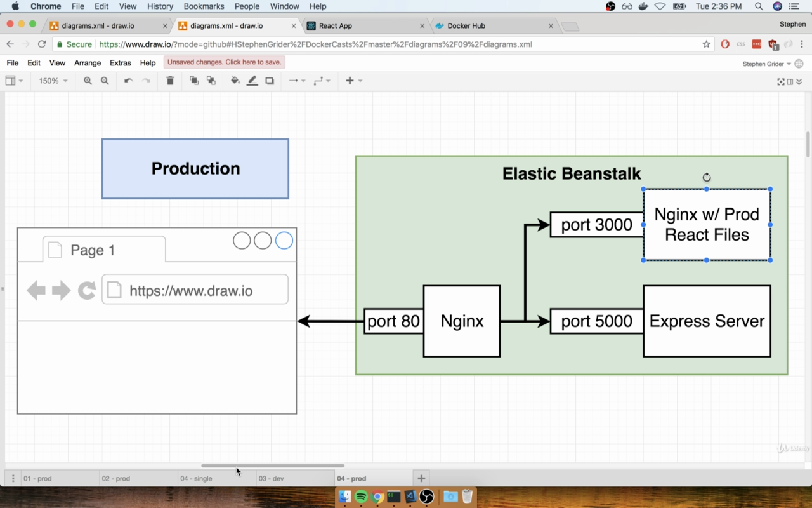This screenshot has width=812, height=508.
Task: Select the port 5000 label box
Action: (x=596, y=321)
